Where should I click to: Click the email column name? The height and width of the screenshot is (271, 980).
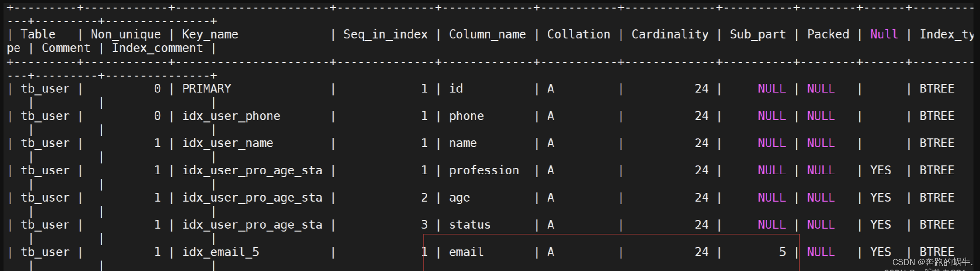pyautogui.click(x=466, y=252)
